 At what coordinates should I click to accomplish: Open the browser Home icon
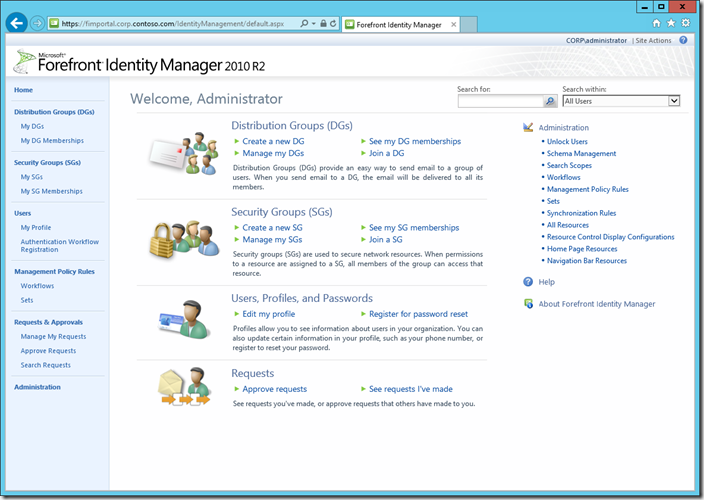[x=656, y=22]
